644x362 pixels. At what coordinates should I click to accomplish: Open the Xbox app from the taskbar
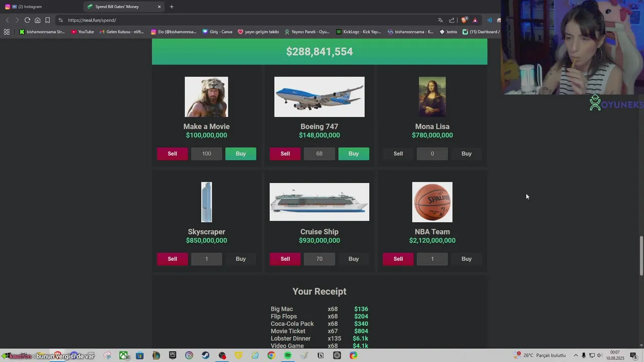[123, 355]
